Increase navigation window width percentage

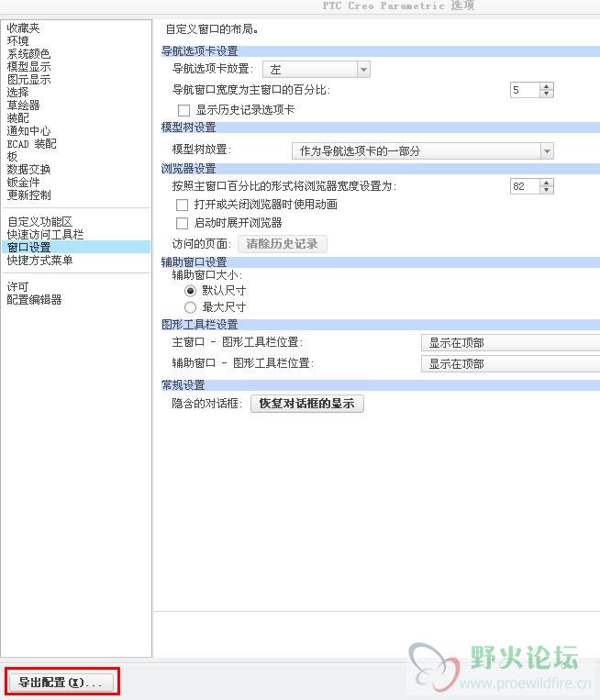tap(547, 86)
